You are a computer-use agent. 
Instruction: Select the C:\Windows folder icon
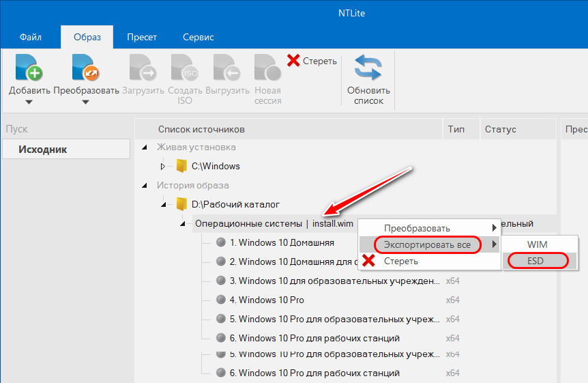point(181,166)
